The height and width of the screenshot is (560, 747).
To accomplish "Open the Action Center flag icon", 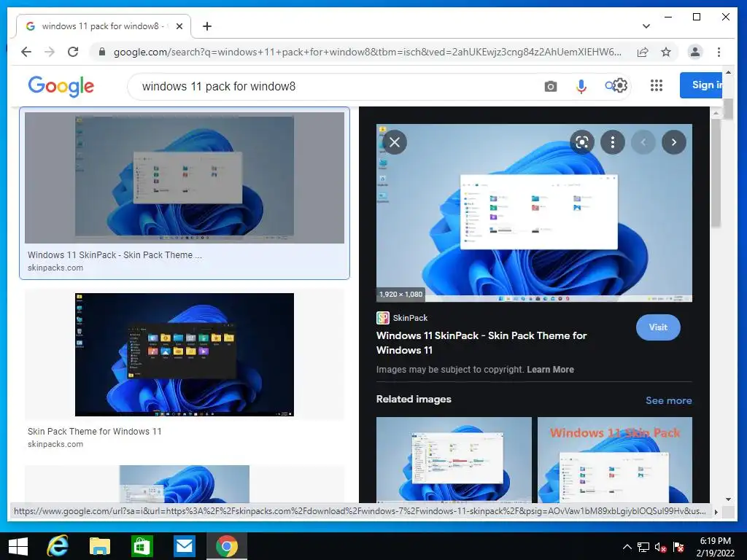I will coord(678,547).
